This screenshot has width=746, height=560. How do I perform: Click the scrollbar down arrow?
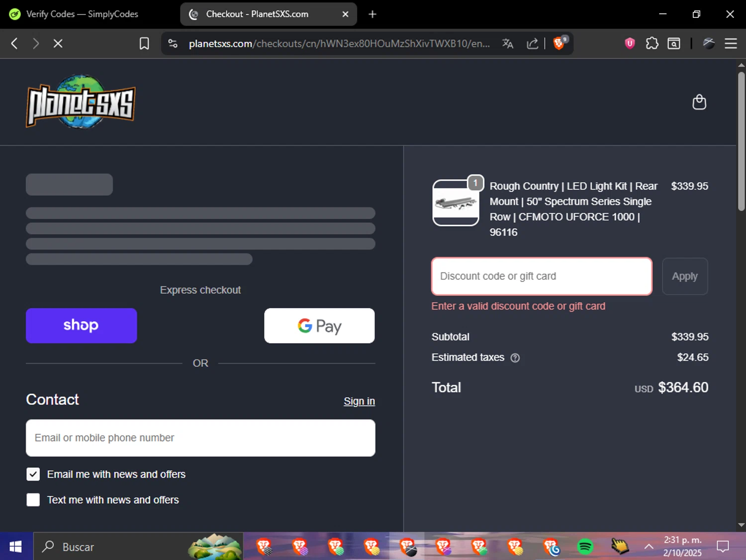click(741, 525)
